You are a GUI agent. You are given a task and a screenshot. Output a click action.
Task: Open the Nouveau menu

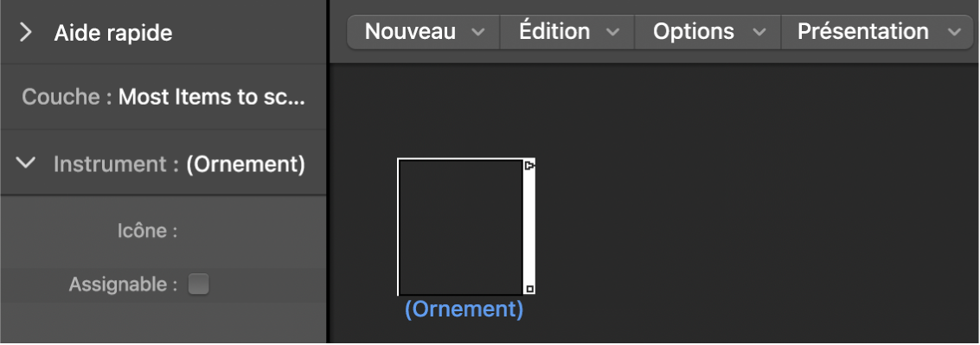tap(424, 31)
